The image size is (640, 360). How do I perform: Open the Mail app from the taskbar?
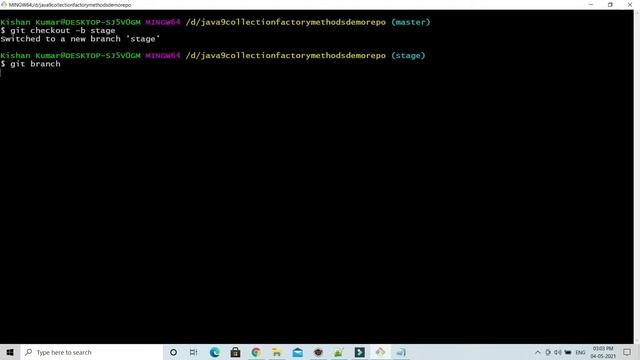pos(298,352)
